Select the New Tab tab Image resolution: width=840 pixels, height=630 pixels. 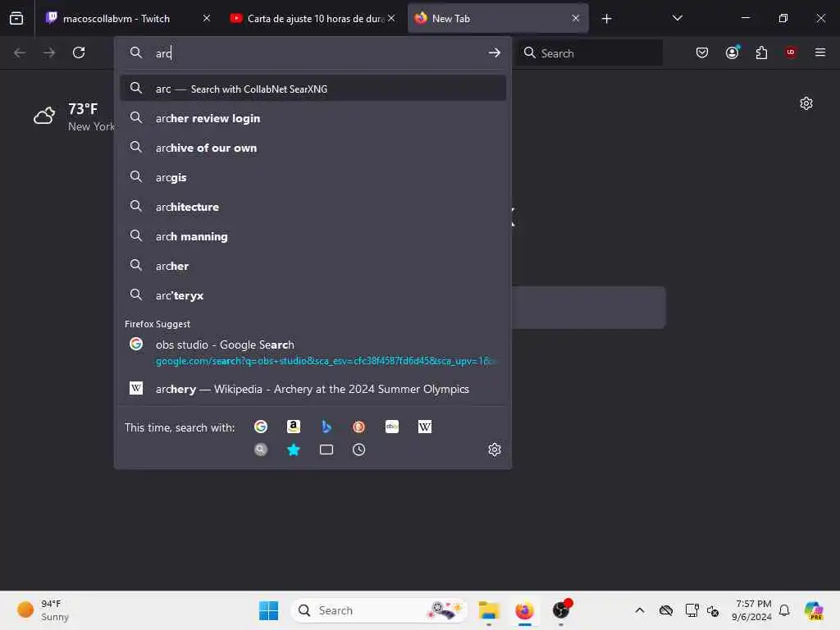(x=498, y=18)
